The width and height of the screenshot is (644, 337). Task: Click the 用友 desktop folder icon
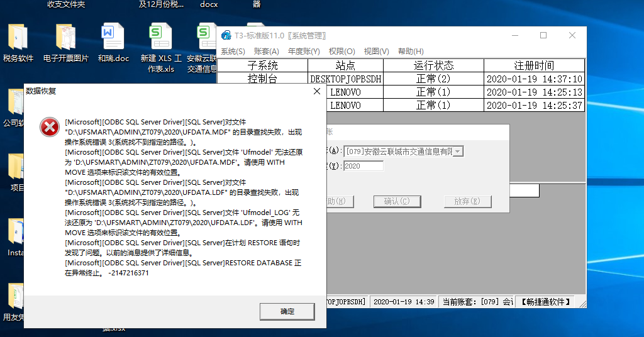tap(15, 302)
